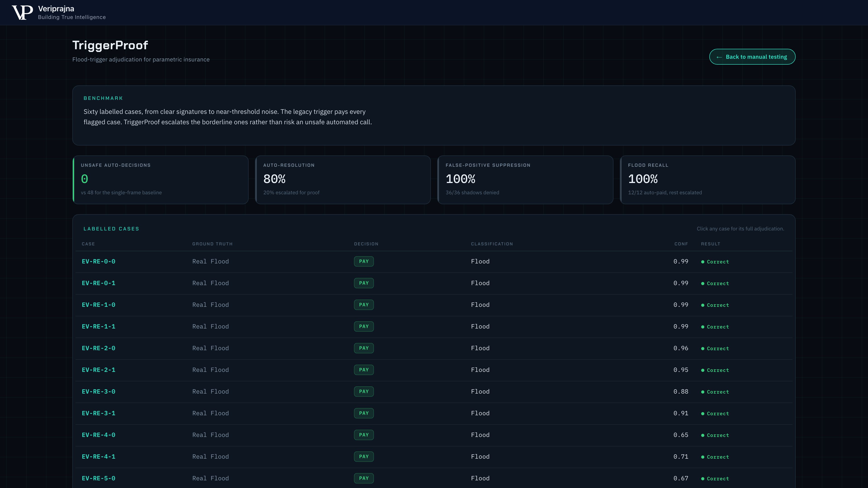Viewport: 868px width, 488px height.
Task: Click the PAY badge for EV-RE-1-0
Action: [x=363, y=305]
